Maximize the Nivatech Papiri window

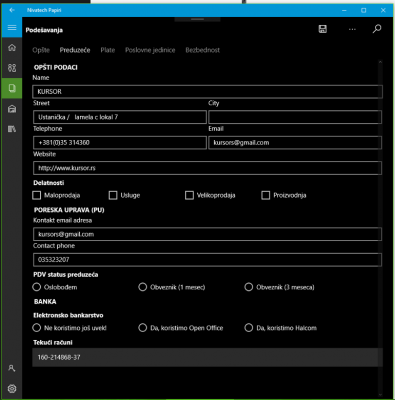tap(364, 10)
